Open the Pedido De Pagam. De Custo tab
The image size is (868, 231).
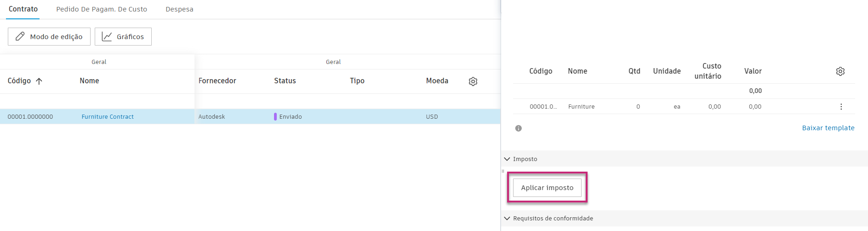(x=102, y=9)
